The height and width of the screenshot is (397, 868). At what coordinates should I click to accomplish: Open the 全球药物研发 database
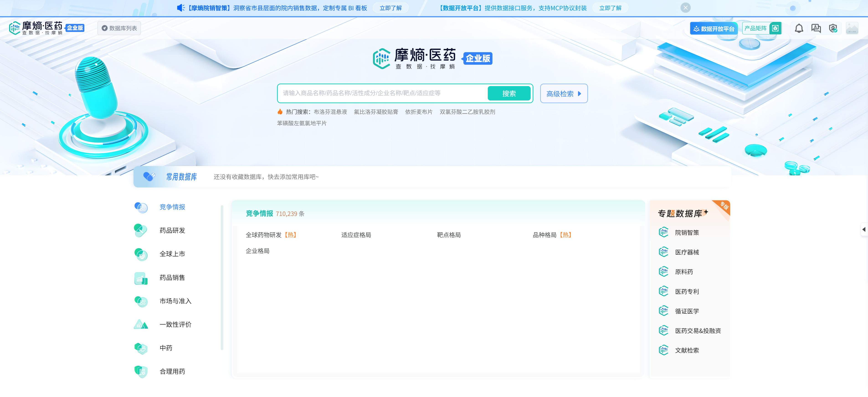(x=271, y=235)
